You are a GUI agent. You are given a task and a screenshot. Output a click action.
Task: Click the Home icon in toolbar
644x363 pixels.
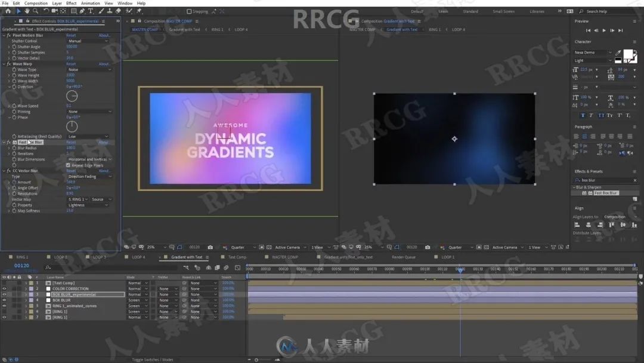coord(8,11)
